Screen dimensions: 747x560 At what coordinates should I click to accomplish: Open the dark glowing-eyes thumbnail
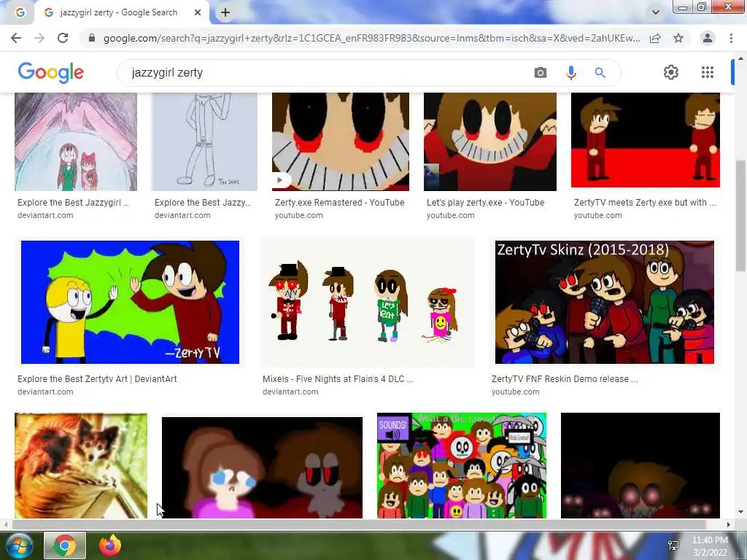pos(640,465)
